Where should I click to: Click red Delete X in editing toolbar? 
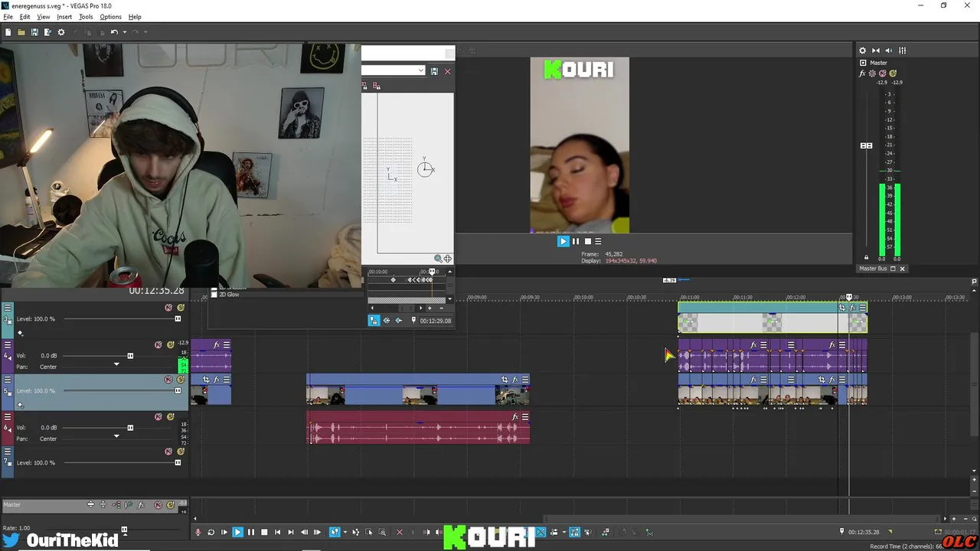399,532
